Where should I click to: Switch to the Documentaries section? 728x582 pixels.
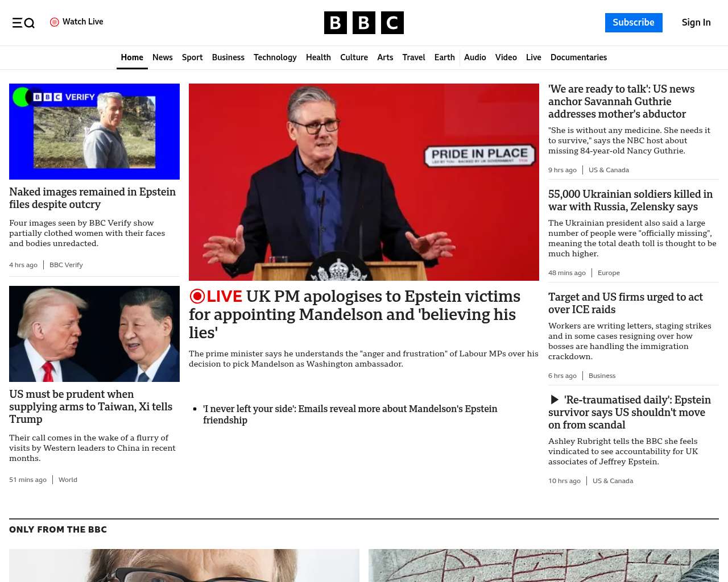[578, 57]
